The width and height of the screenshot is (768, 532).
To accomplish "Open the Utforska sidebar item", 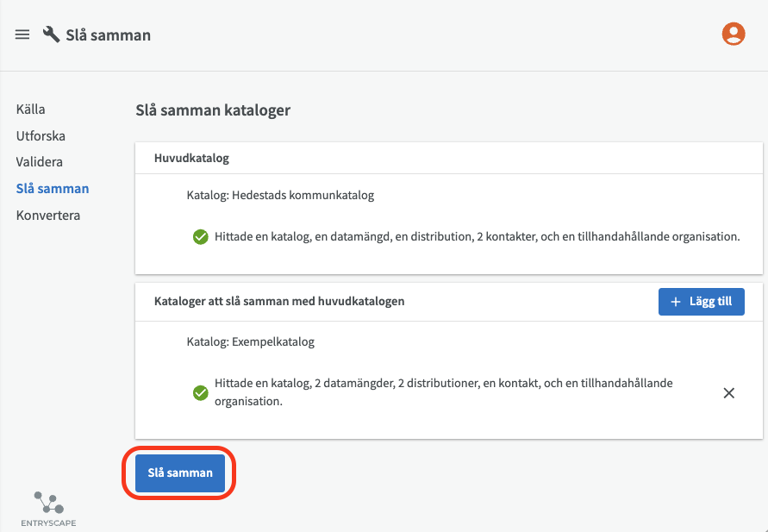I will tap(41, 136).
